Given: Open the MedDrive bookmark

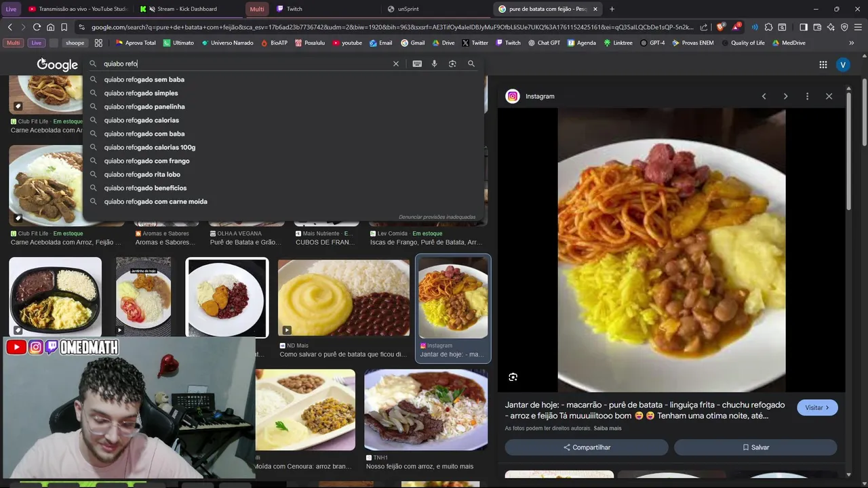Looking at the screenshot, I should (788, 43).
